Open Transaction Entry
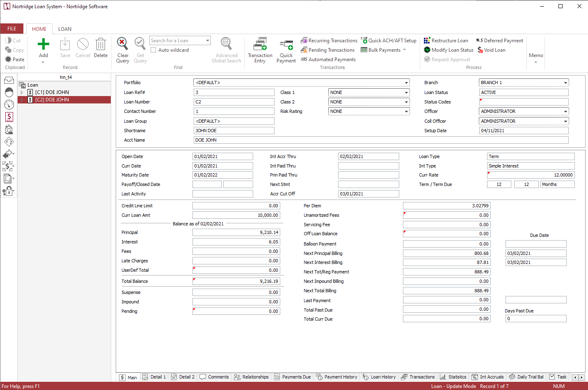The image size is (588, 390). [x=260, y=50]
